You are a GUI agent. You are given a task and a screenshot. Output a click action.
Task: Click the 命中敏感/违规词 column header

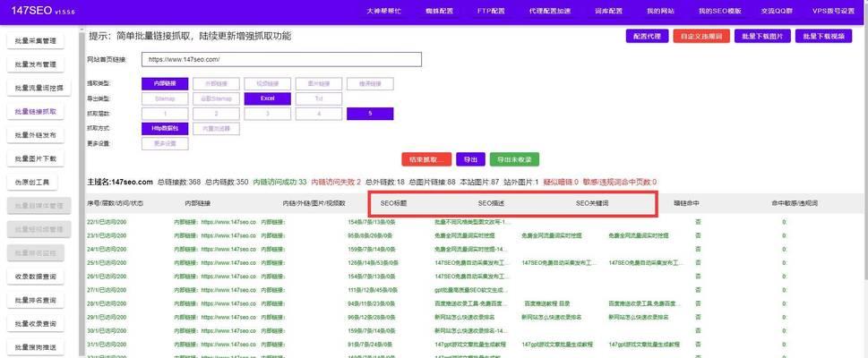click(x=795, y=204)
